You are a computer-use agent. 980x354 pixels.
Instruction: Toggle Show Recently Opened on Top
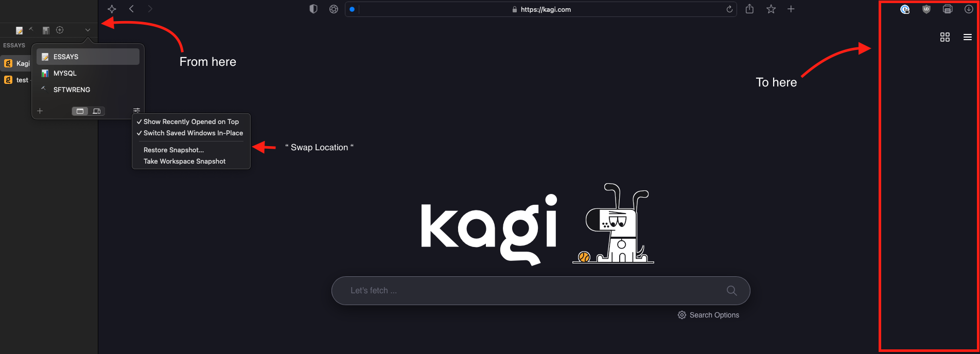[x=190, y=122]
